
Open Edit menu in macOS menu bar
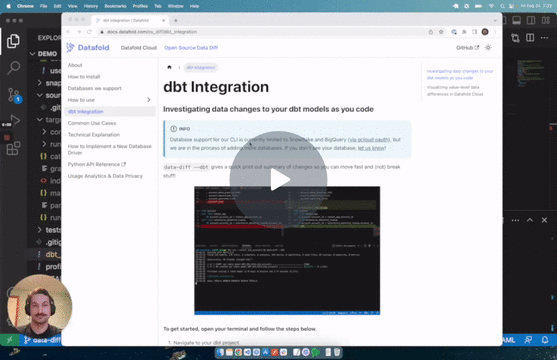pos(58,6)
